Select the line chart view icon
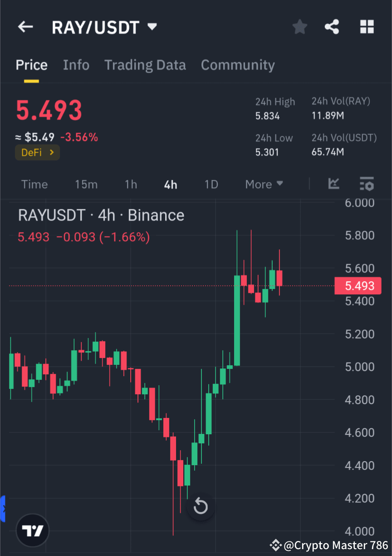 (334, 184)
